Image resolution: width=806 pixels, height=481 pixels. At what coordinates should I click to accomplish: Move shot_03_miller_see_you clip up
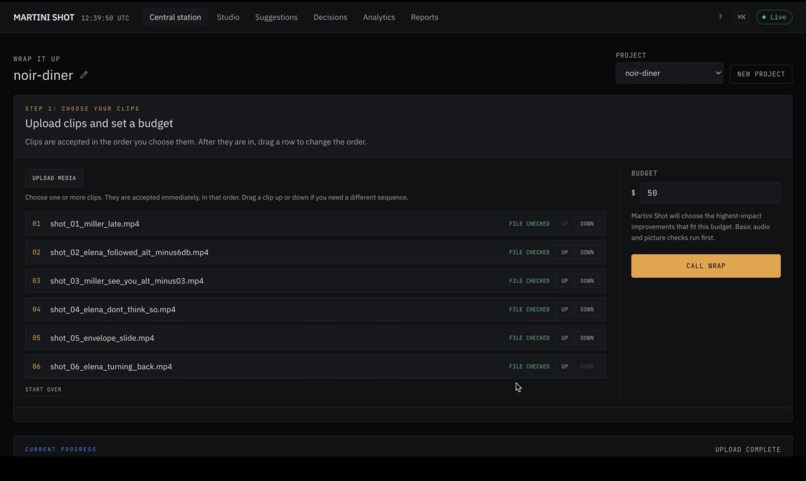click(564, 281)
